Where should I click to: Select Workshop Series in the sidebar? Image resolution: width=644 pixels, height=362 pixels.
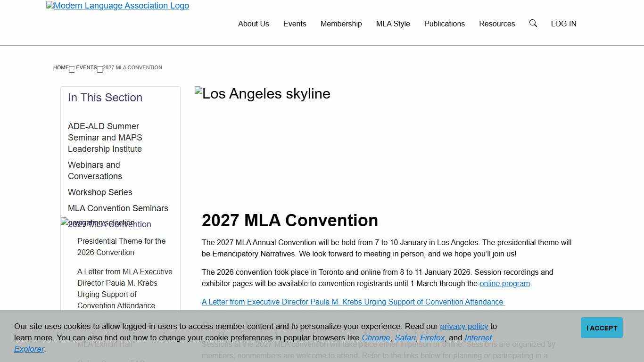coord(100,192)
